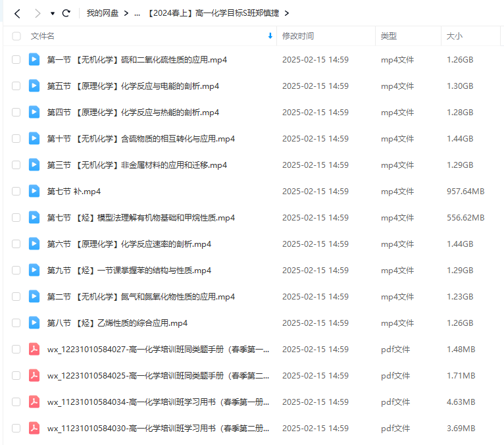Select file name 第七节 补.mp4
504x445 pixels.
click(x=74, y=192)
